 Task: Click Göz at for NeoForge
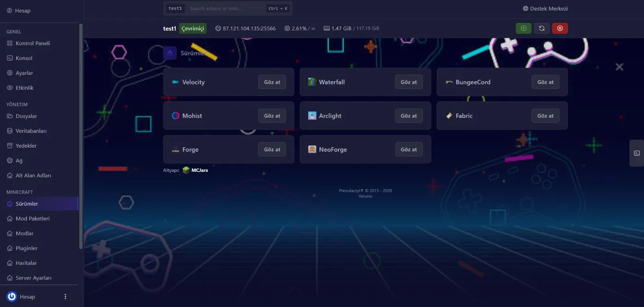[x=408, y=149]
